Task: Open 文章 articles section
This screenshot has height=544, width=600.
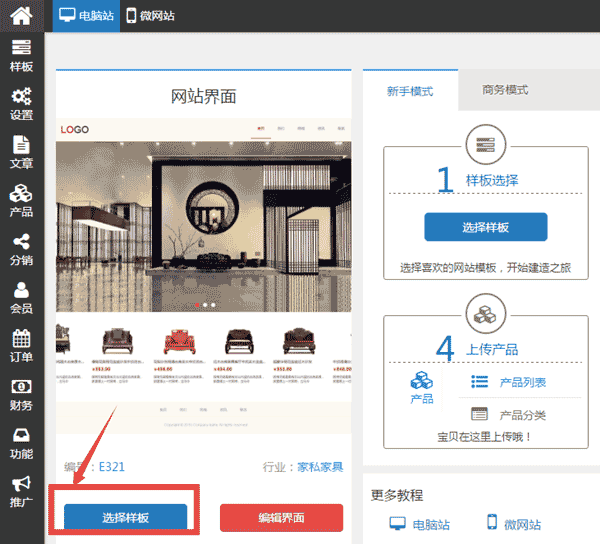Action: [21, 152]
